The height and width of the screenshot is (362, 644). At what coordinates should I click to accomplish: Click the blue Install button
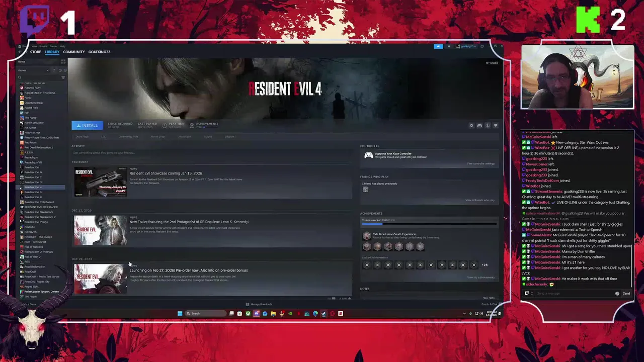pos(87,125)
